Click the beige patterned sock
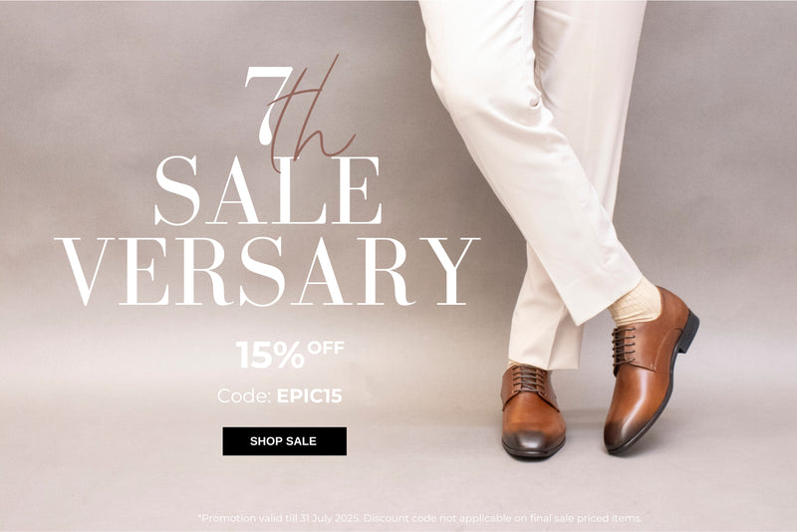Viewport: 797px width, 532px height. click(x=637, y=303)
